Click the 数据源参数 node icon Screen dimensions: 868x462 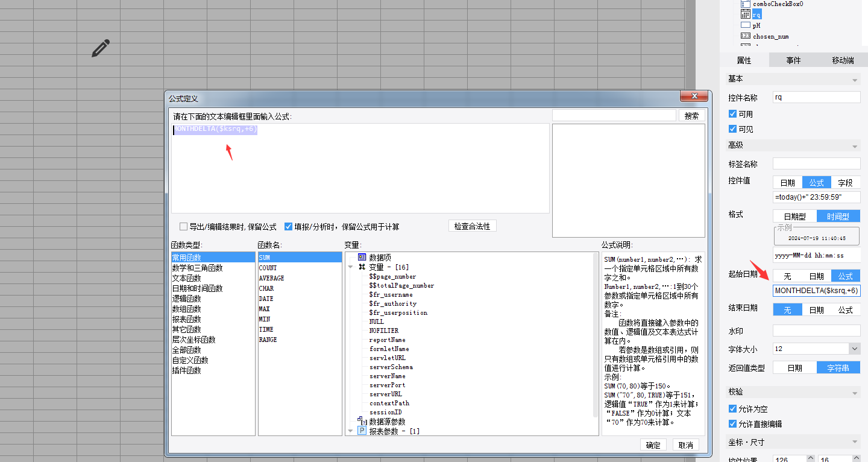coord(362,421)
